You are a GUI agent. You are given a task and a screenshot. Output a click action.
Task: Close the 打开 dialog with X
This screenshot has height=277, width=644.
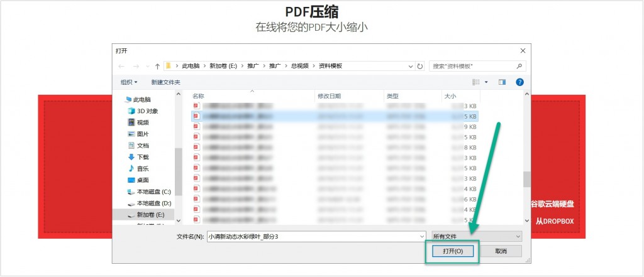(523, 50)
